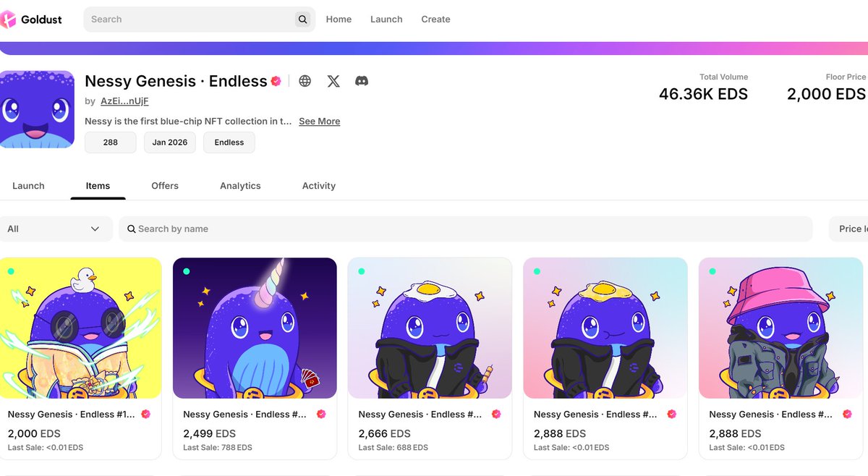Open creator address AzEi...nUjF link
This screenshot has width=868, height=476.
[124, 101]
